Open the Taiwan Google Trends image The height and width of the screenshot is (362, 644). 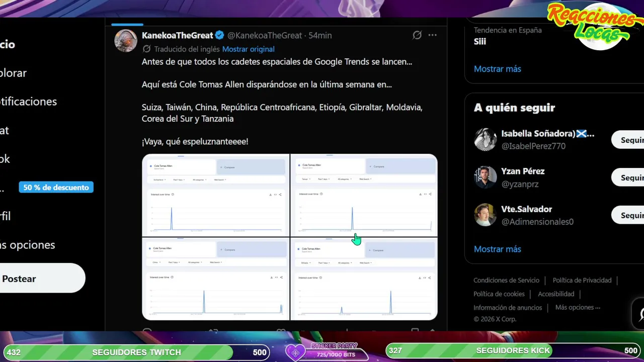click(x=364, y=195)
